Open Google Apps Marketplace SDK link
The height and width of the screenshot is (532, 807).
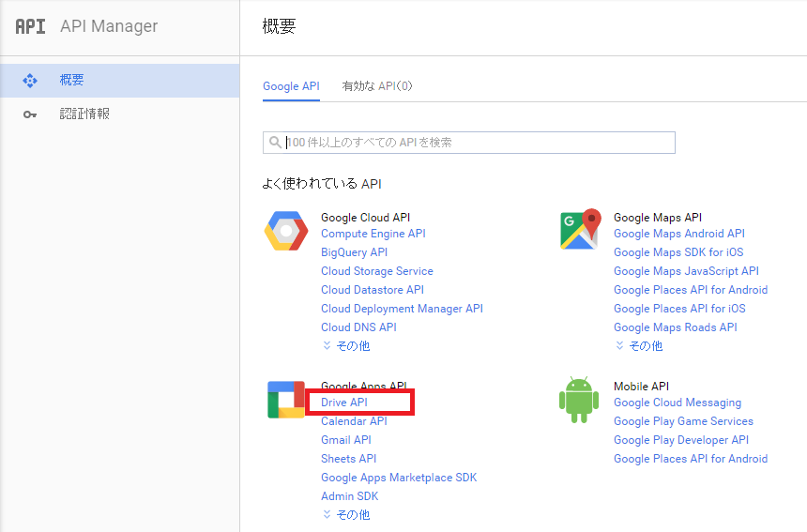click(399, 478)
